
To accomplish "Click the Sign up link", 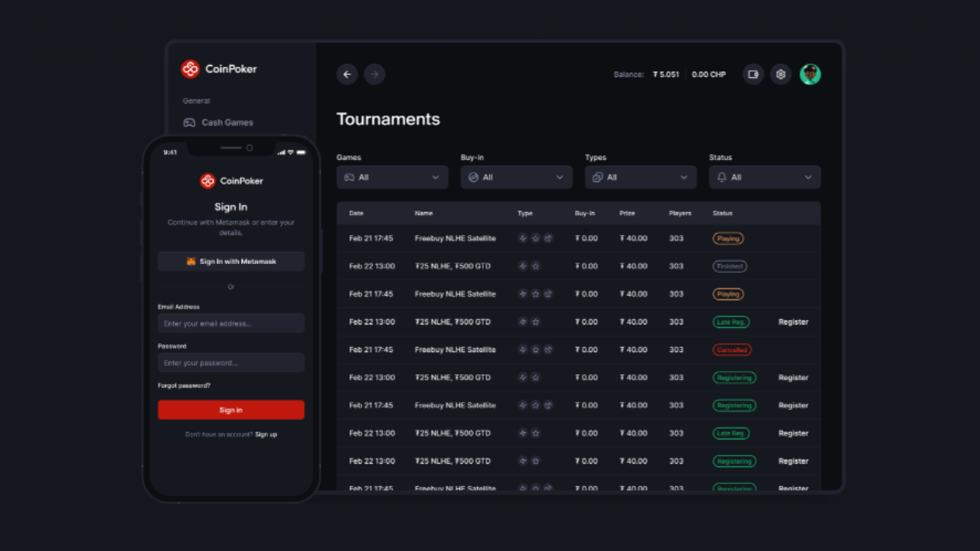I will tap(266, 435).
